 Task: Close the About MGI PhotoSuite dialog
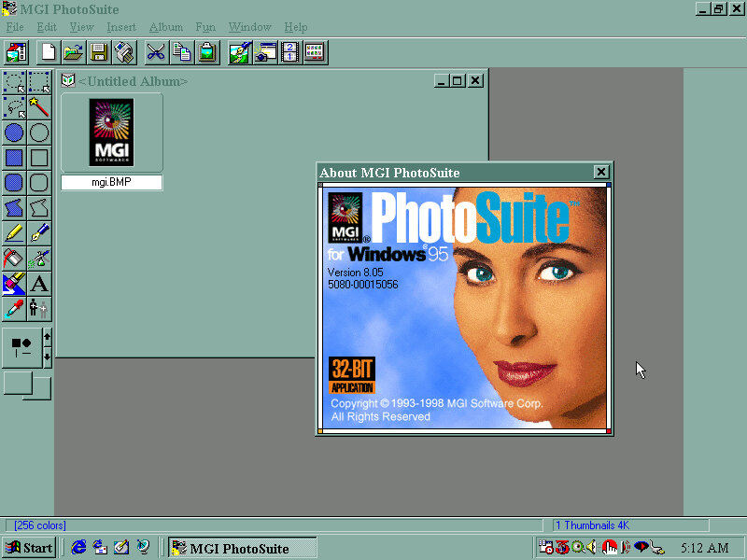point(601,172)
